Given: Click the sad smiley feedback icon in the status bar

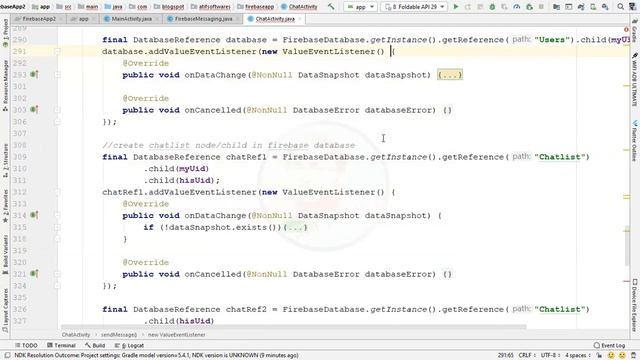Looking at the screenshot, I should [622, 356].
